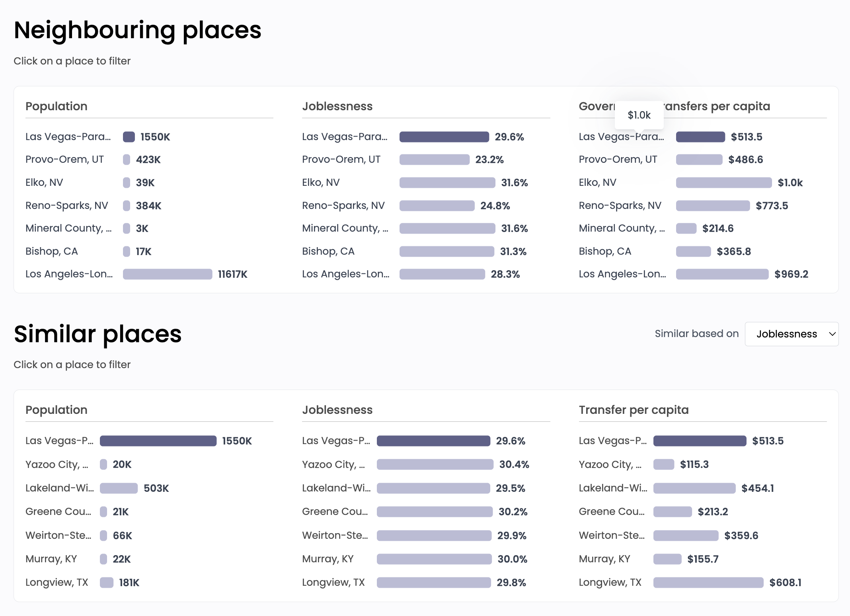Click Reno-Sparks, NV in Government transfers list
This screenshot has width=850, height=616.
pyautogui.click(x=620, y=206)
